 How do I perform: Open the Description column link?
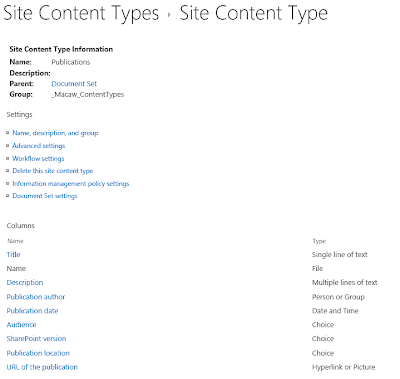(x=25, y=282)
